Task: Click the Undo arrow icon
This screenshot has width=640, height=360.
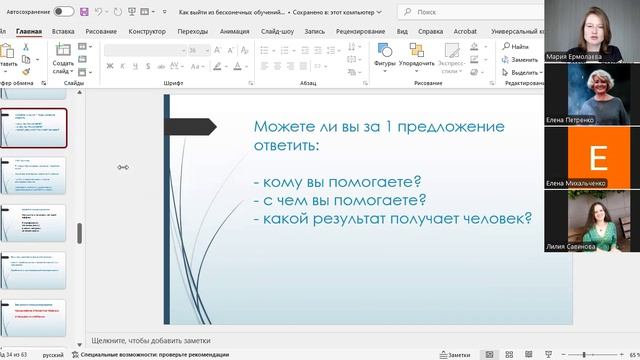Action: tap(98, 12)
